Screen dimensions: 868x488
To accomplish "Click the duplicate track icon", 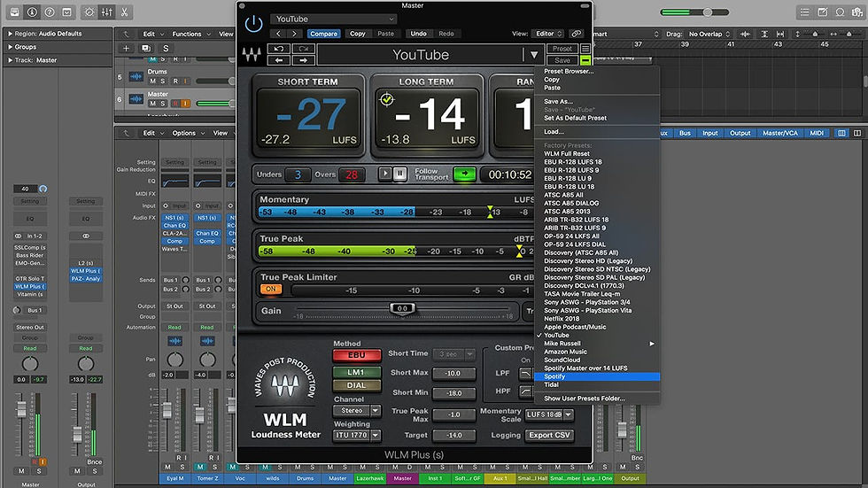I will (x=145, y=48).
